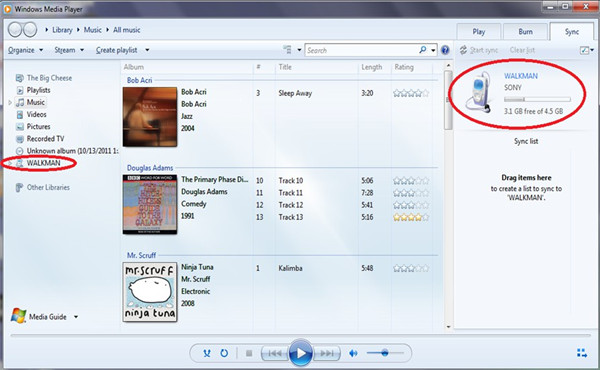Screen dimensions: 600x370
Task: Click the Clear list button
Action: (x=522, y=50)
